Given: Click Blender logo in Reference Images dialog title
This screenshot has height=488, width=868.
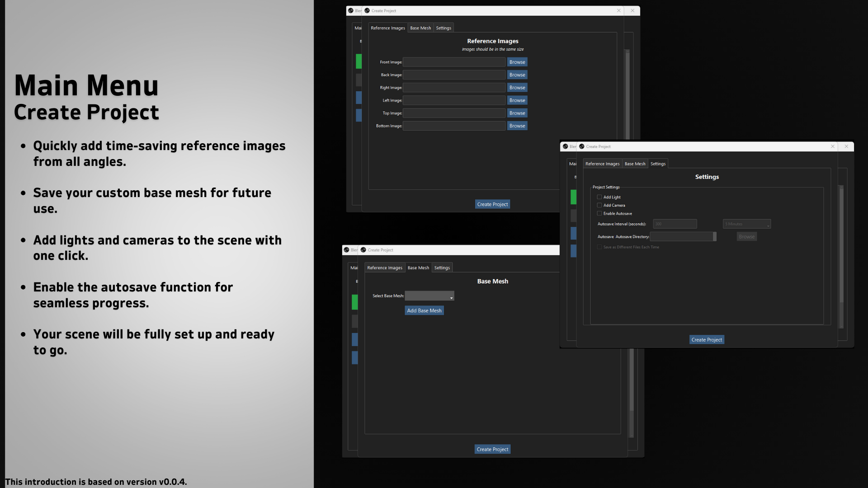Looking at the screenshot, I should (367, 10).
